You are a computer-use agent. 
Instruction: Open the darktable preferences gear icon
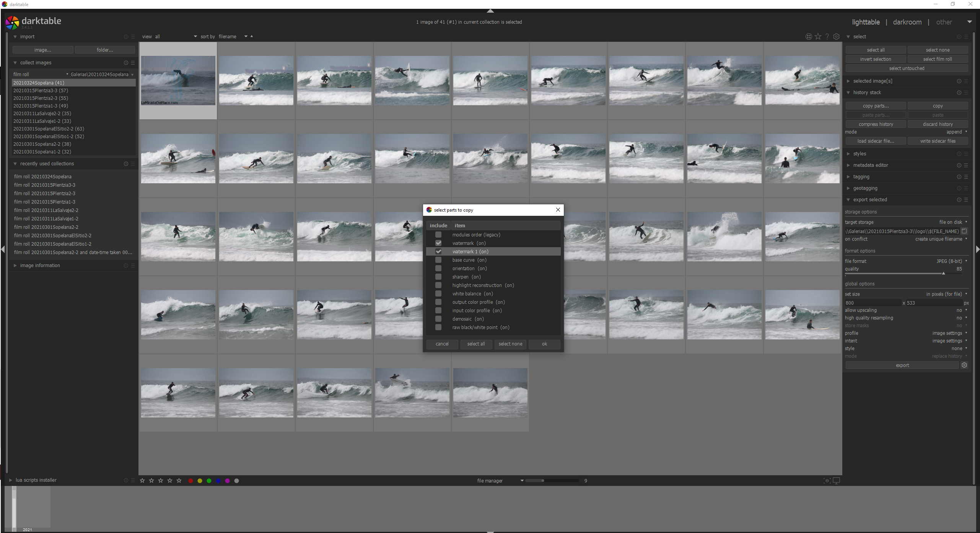pyautogui.click(x=836, y=36)
